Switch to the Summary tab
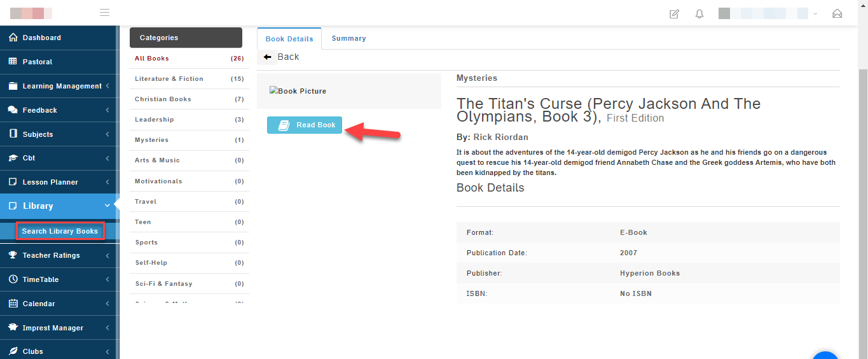 coord(348,38)
